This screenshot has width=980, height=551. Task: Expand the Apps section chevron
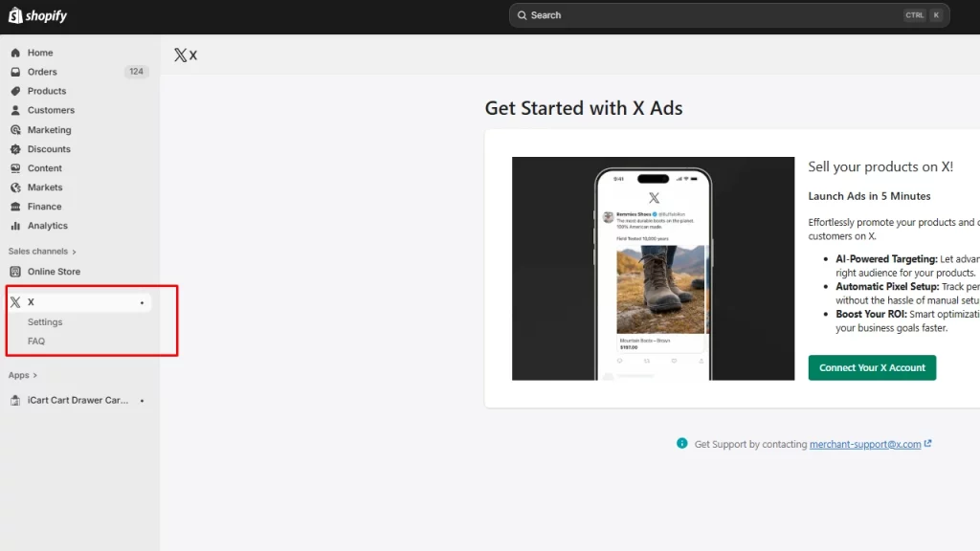[x=34, y=376]
